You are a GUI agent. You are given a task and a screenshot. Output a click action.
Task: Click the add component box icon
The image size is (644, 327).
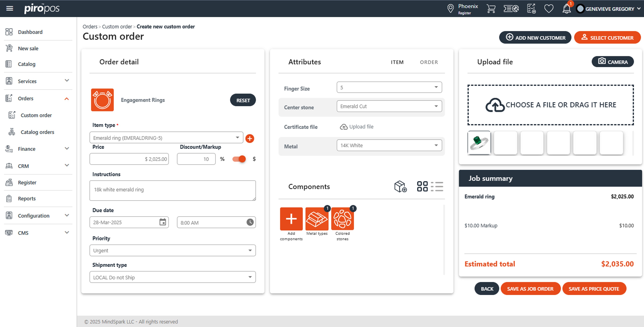[400, 186]
